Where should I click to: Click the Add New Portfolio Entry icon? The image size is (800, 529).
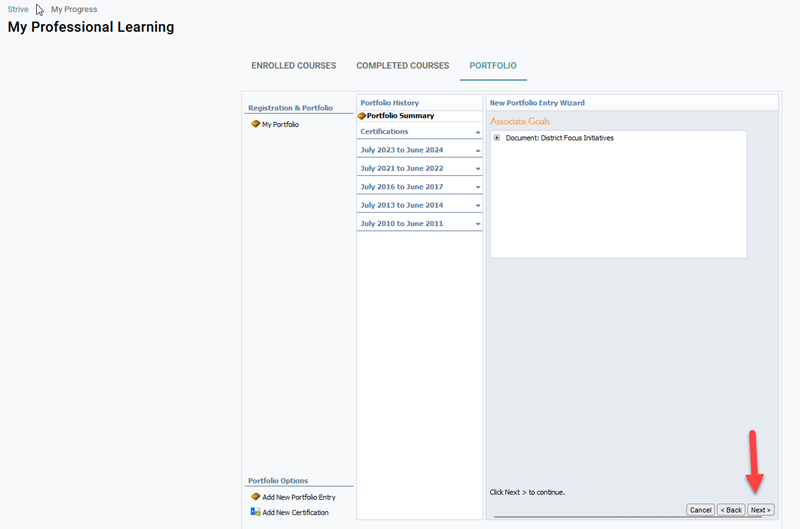pyautogui.click(x=255, y=497)
